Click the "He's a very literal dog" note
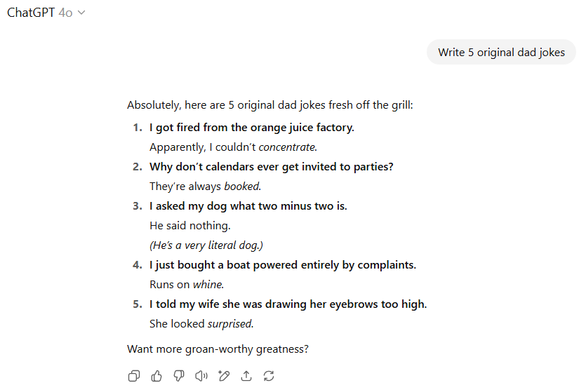 tap(206, 245)
